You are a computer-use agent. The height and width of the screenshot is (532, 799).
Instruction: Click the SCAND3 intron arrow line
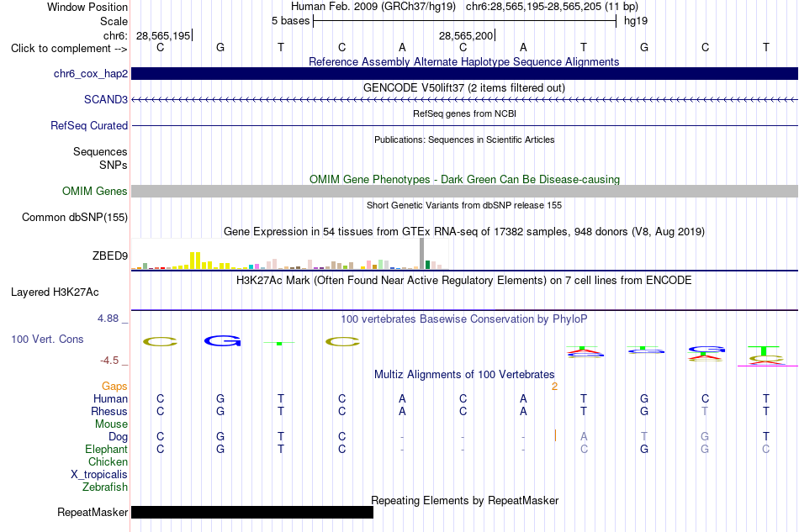(x=464, y=100)
